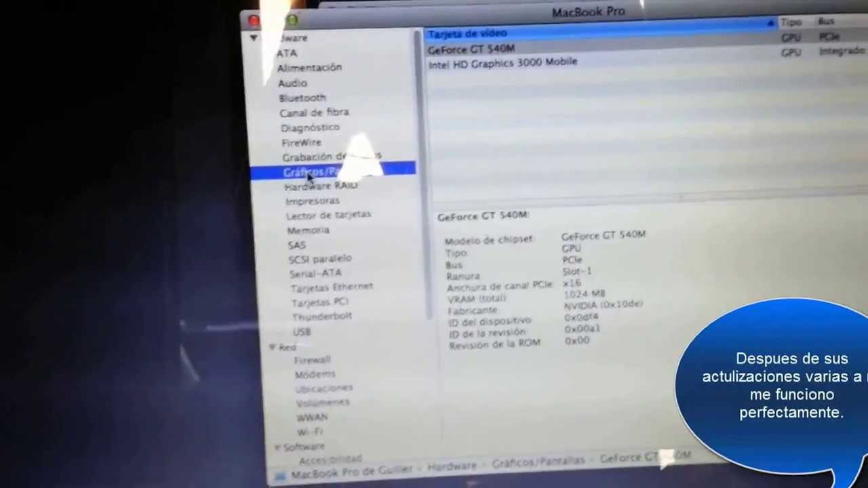Select the SAS sidebar item
The image size is (868, 488).
click(x=296, y=245)
